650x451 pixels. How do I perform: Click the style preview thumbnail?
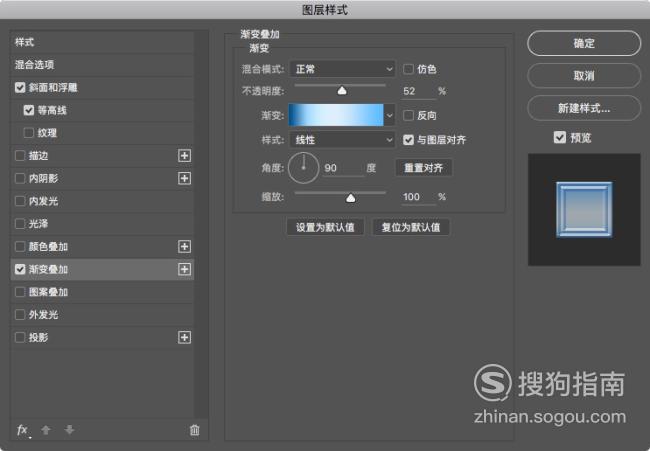584,210
